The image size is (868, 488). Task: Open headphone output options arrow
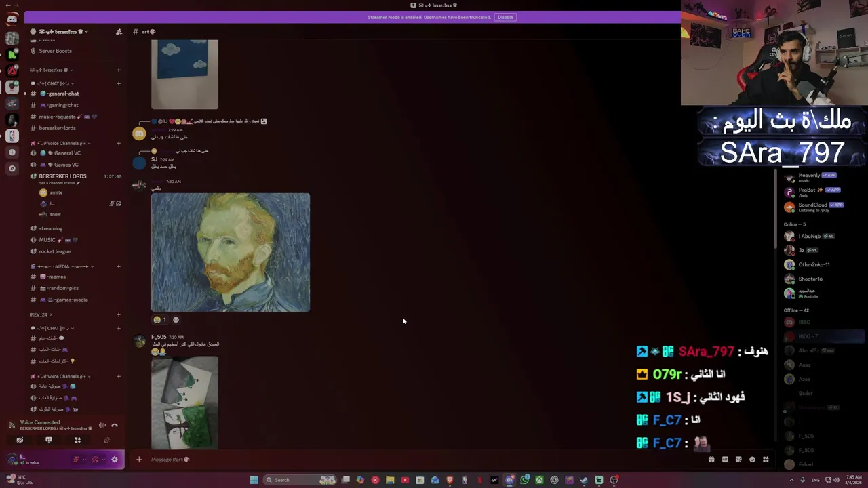(103, 460)
